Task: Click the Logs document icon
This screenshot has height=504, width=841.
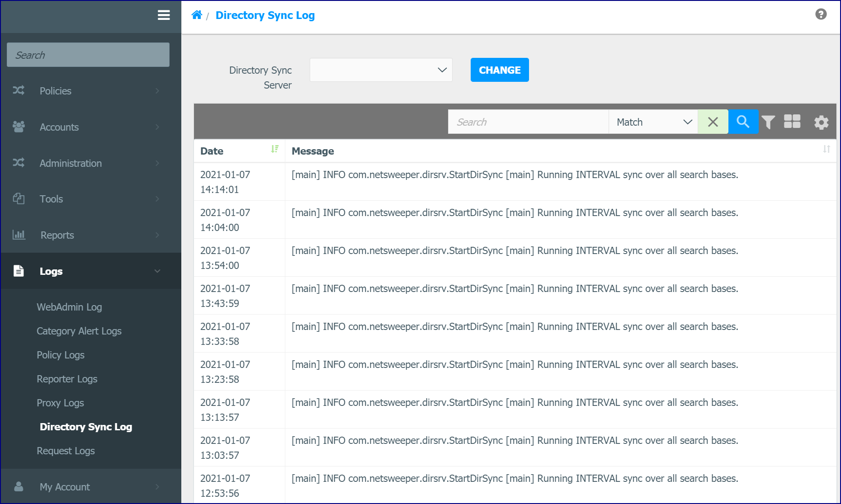Action: point(19,271)
